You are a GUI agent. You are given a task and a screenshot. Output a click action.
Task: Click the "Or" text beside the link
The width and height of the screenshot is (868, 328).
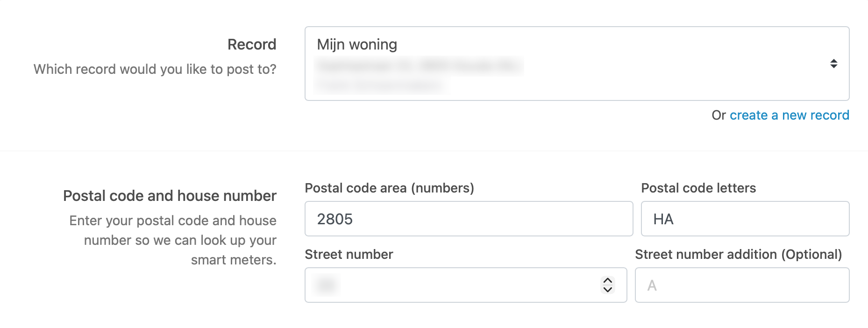[x=719, y=115]
